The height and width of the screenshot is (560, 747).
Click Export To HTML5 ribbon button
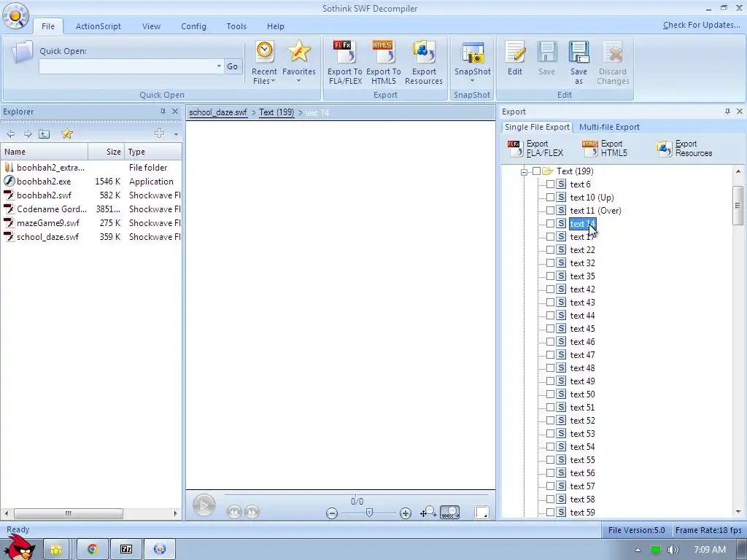384,63
